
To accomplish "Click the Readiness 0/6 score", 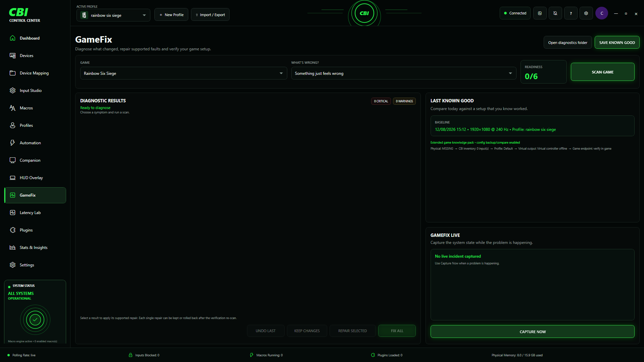I will point(531,76).
